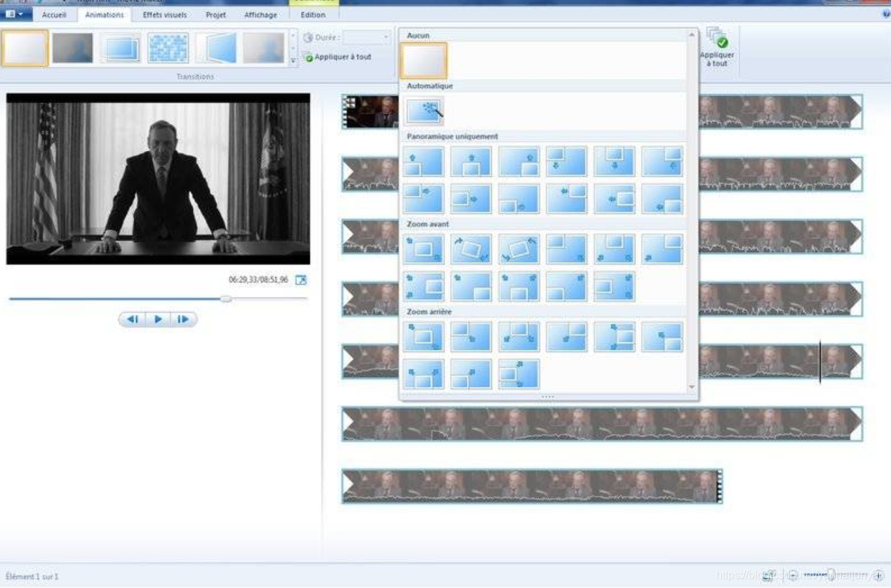Screen dimensions: 891x588
Task: Select the Aucun (no pan/zoom) thumbnail
Action: (424, 61)
